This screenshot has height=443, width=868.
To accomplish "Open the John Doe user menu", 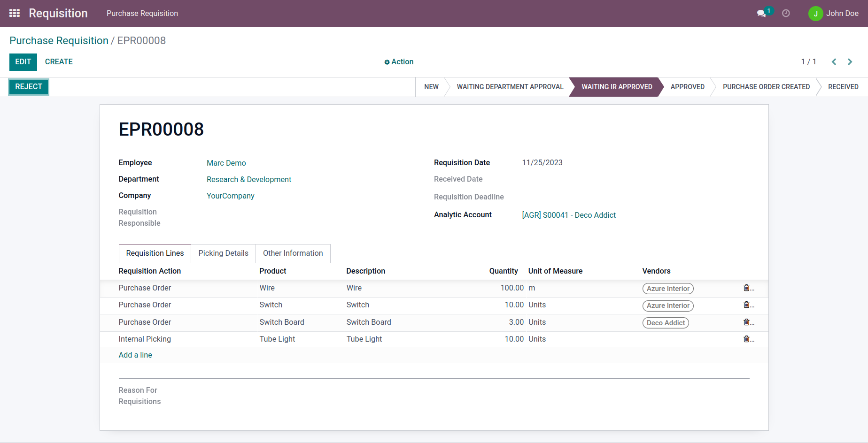I will click(833, 14).
